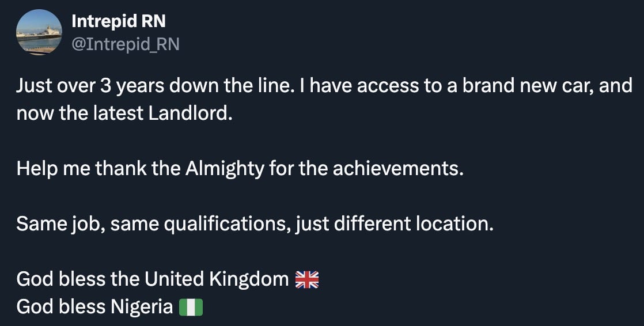This screenshot has height=326, width=644.
Task: Click the line ending with 'latest Landlord.'
Action: 124,113
